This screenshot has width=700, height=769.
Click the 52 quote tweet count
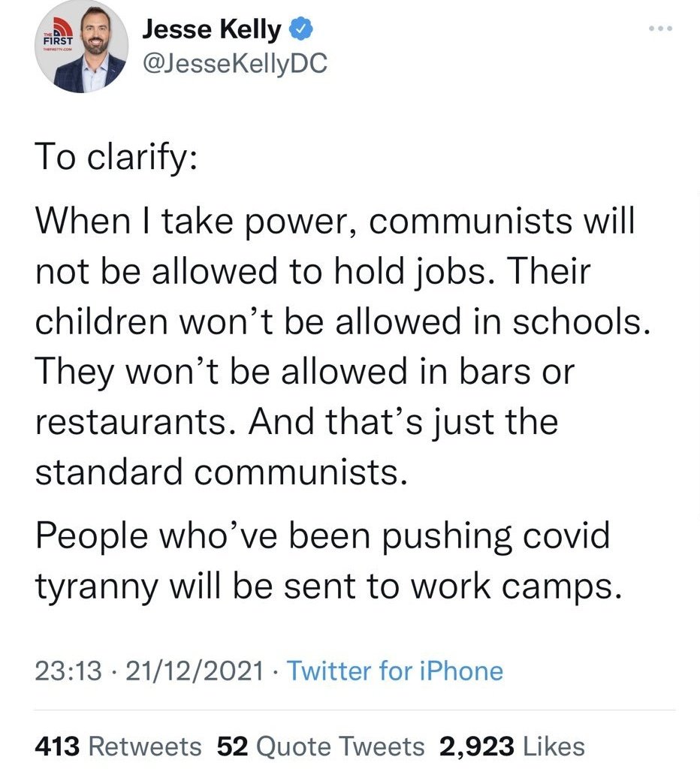231,746
